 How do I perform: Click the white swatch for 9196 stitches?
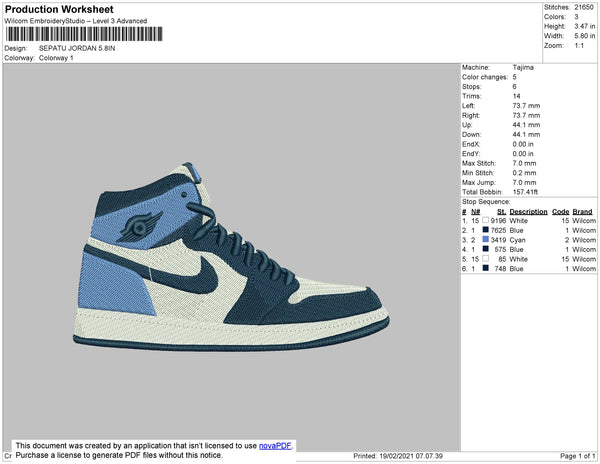(486, 220)
